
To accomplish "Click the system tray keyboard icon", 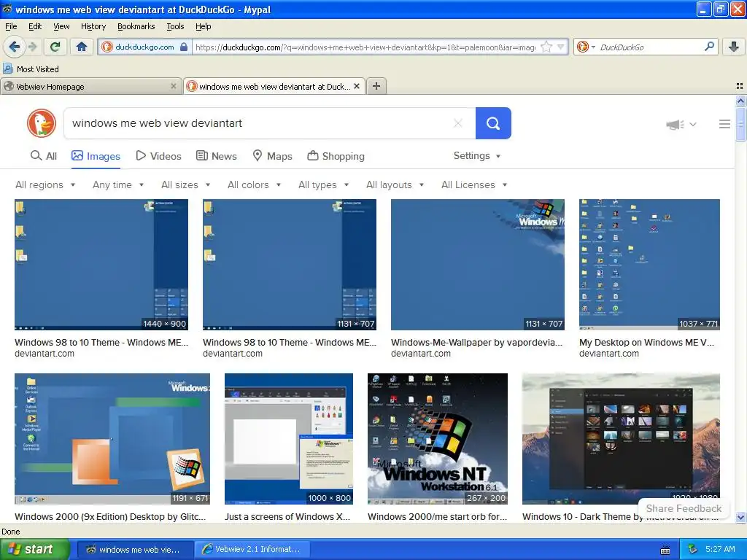I will [x=665, y=550].
